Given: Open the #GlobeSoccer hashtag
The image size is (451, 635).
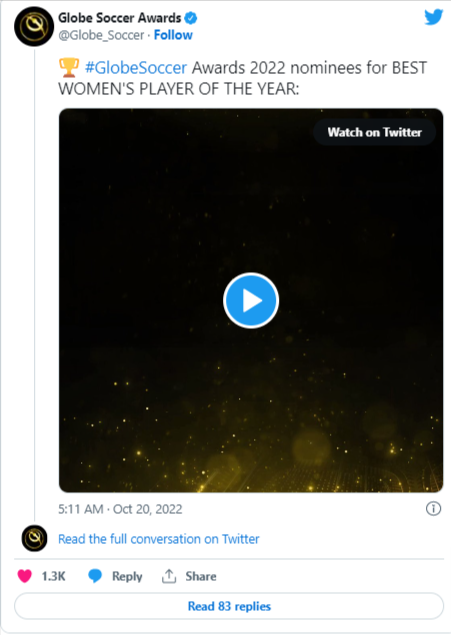Looking at the screenshot, I should click(136, 68).
